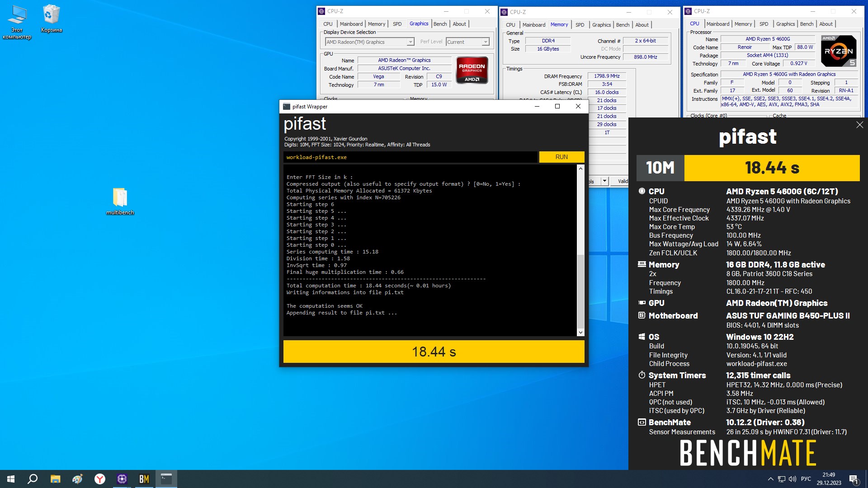Click the CPU-Z icon in Graphics window title
868x488 pixels.
tap(321, 11)
